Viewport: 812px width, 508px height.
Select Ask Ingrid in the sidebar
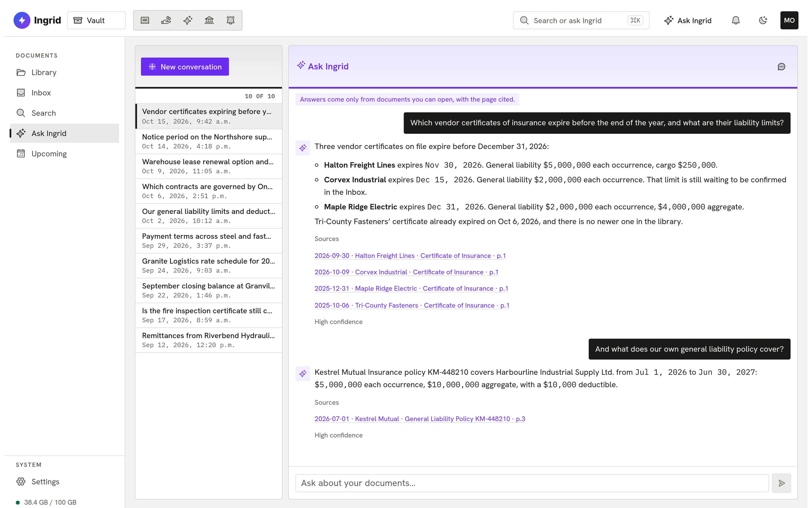point(64,133)
